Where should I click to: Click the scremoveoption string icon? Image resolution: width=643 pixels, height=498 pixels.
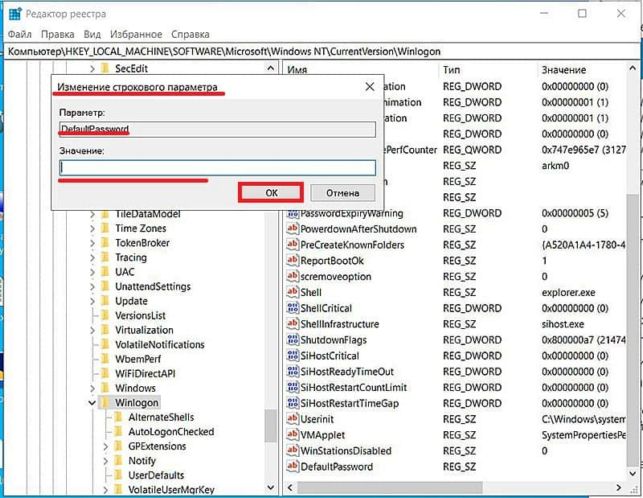(292, 276)
